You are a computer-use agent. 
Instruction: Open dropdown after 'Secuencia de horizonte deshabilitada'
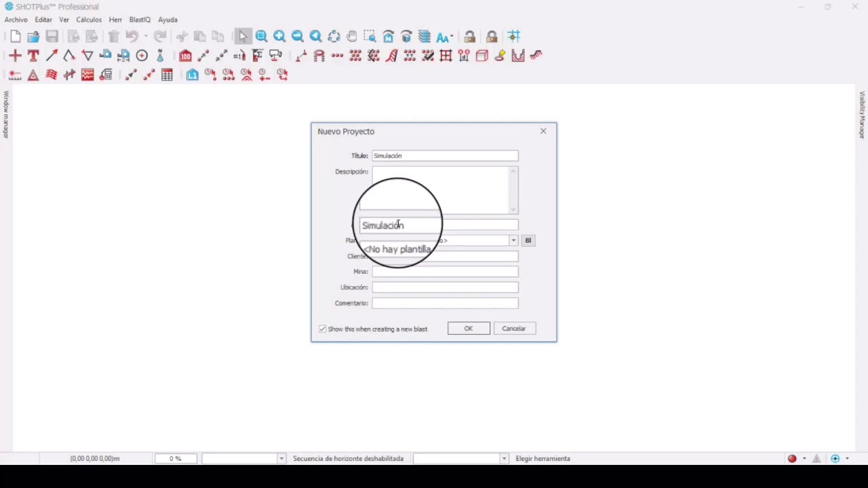coord(504,459)
